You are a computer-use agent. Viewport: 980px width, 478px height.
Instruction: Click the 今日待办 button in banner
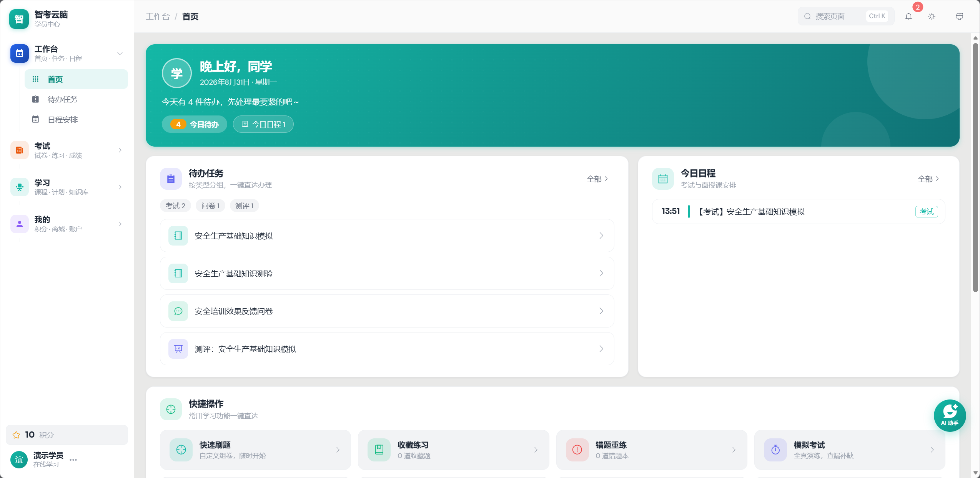click(x=195, y=124)
